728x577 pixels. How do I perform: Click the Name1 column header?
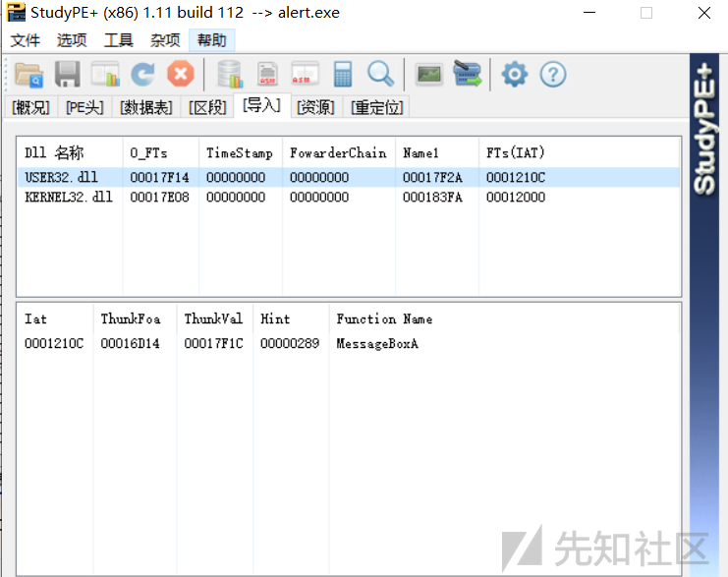(437, 152)
